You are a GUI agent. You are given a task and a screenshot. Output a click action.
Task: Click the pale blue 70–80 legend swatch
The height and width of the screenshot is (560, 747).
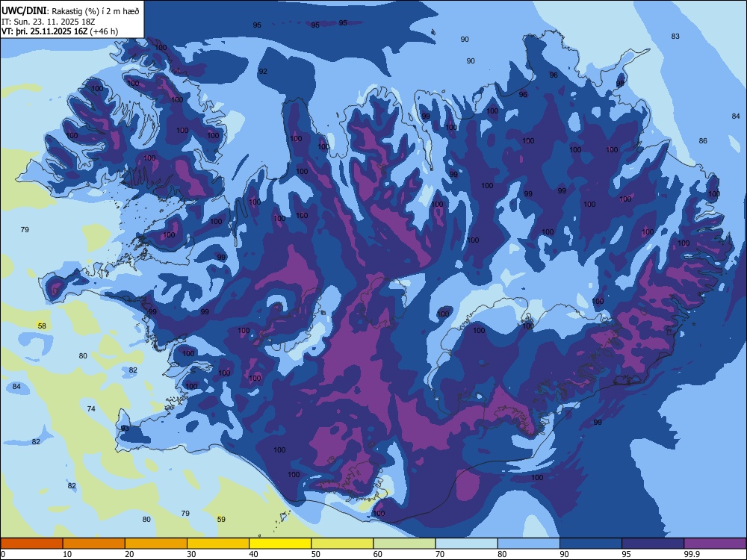tap(466, 544)
